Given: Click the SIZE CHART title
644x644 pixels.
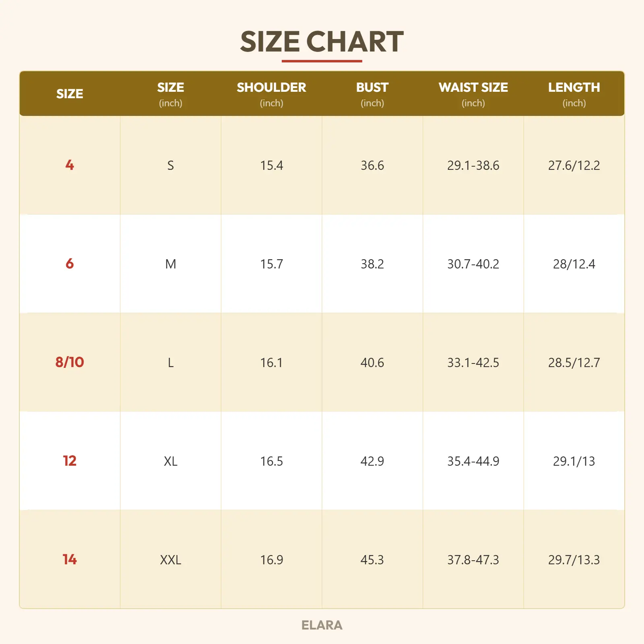Looking at the screenshot, I should tap(322, 42).
